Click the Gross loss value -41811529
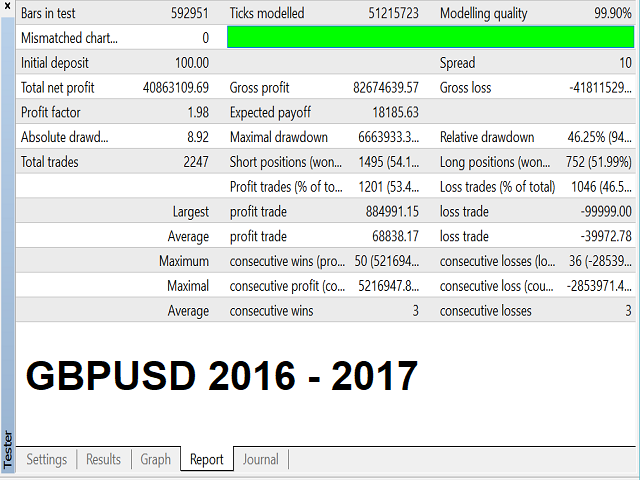Screen dimensions: 640x480 coord(600,88)
